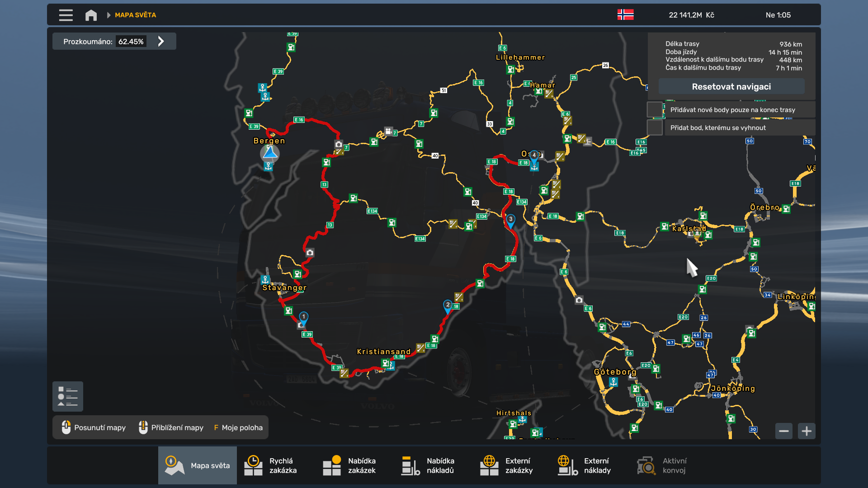868x488 pixels.
Task: Select route waypoint marker 1
Action: pyautogui.click(x=304, y=317)
